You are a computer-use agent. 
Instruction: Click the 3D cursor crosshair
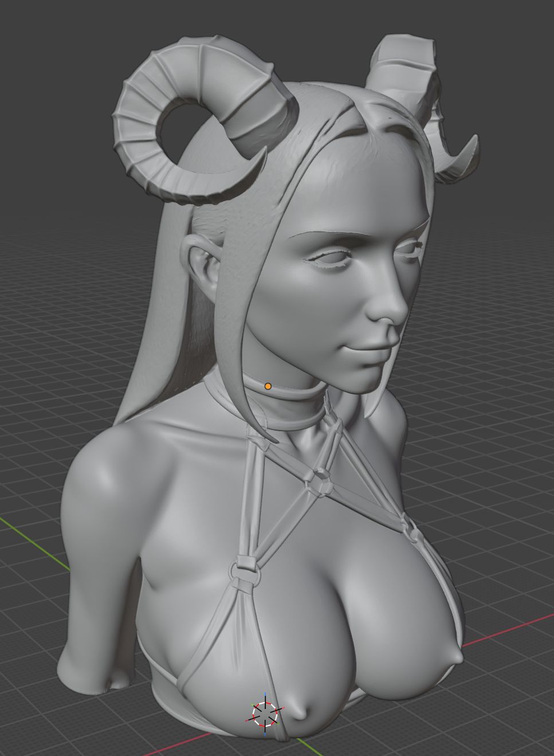pos(266,714)
